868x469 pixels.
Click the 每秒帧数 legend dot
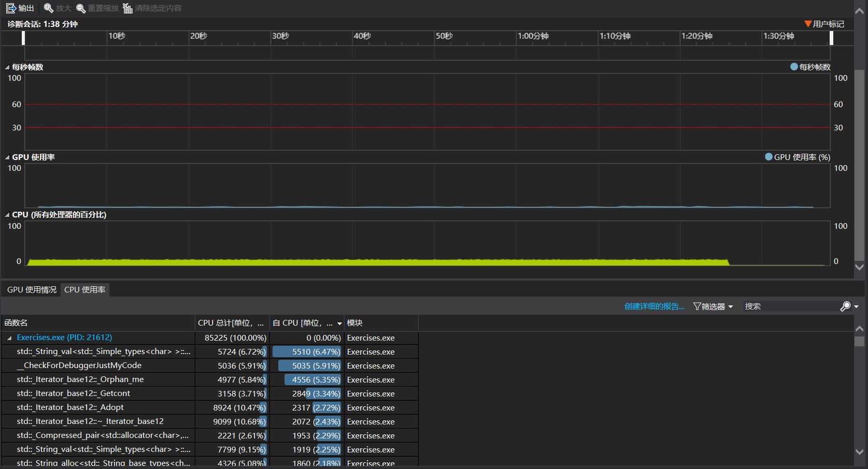794,67
